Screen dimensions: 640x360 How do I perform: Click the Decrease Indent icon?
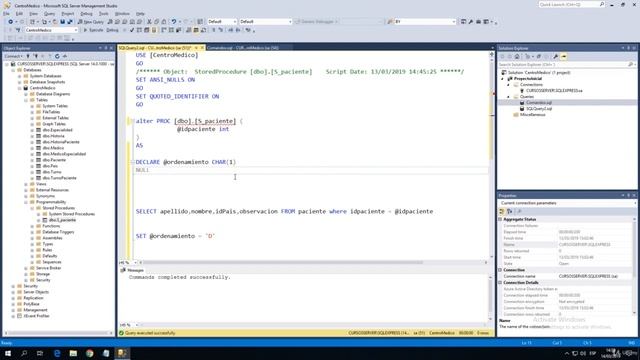click(231, 30)
